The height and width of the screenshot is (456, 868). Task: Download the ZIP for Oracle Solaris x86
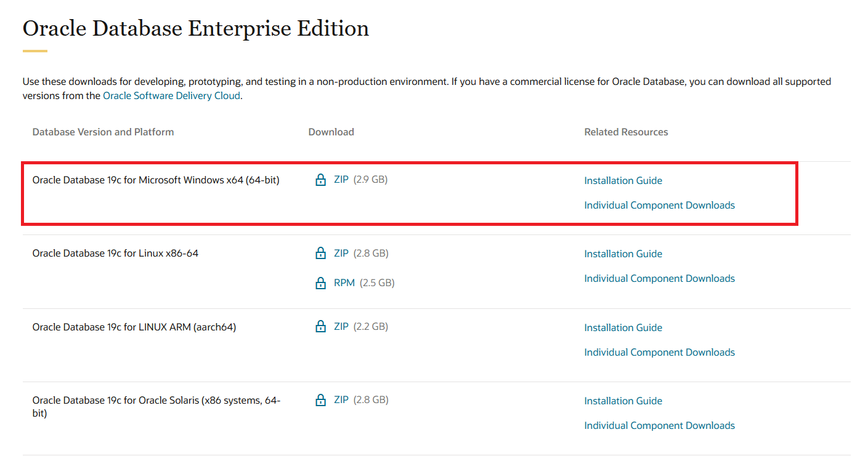click(341, 399)
